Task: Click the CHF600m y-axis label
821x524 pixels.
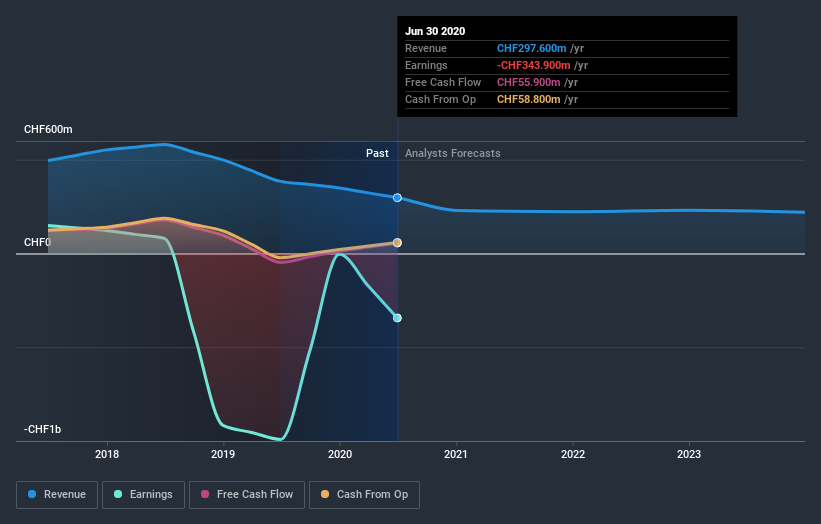Action: 48,129
